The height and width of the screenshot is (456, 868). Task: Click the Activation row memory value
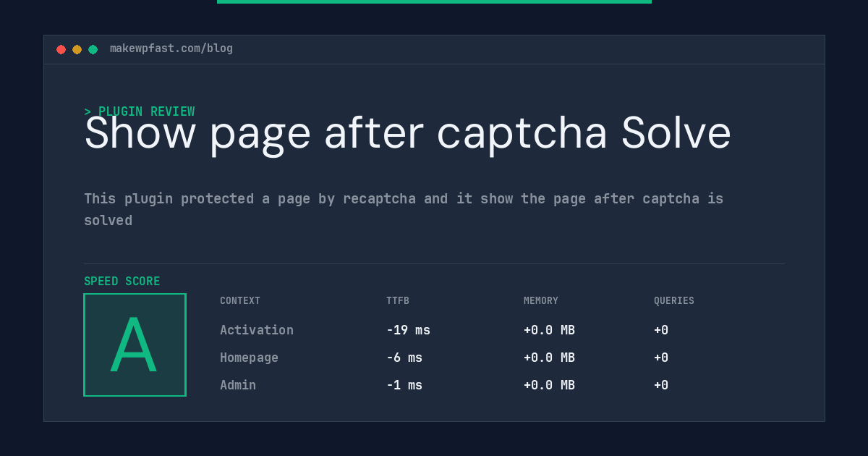(549, 330)
